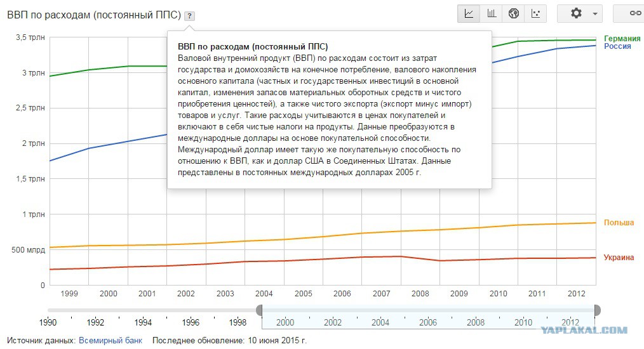The height and width of the screenshot is (349, 644).
Task: Click the Россия legend label
Action: [617, 46]
